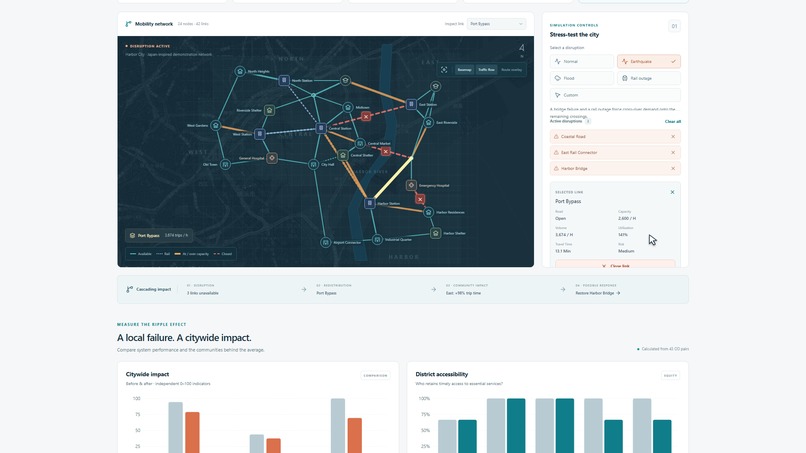Select the Central Station node

(x=321, y=128)
